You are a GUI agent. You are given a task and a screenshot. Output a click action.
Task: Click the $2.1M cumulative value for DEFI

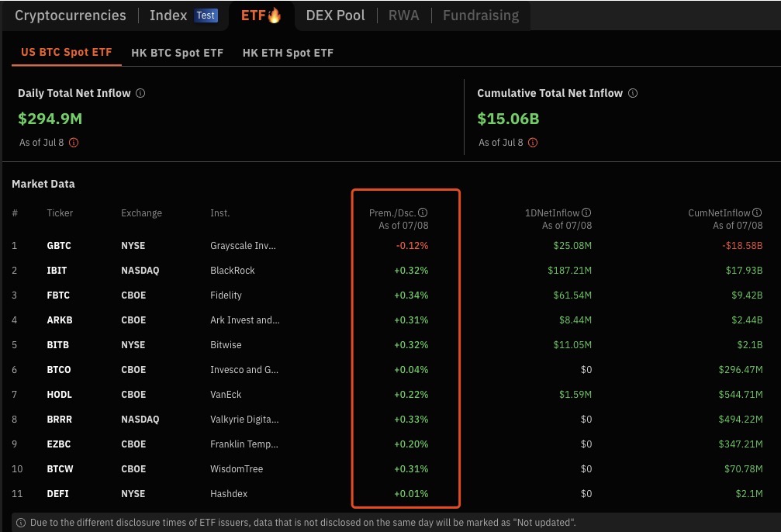tap(750, 494)
